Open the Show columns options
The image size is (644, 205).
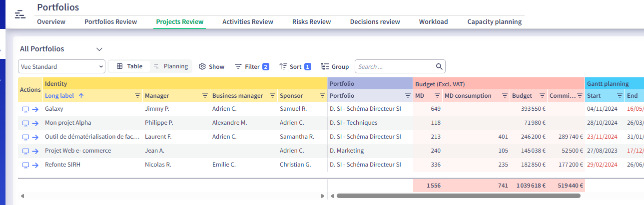(x=211, y=66)
